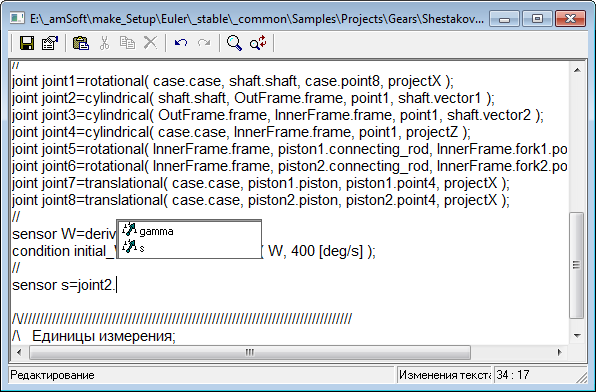Click the line 'joint joint1=rotational'
The height and width of the screenshot is (392, 596).
pos(233,81)
